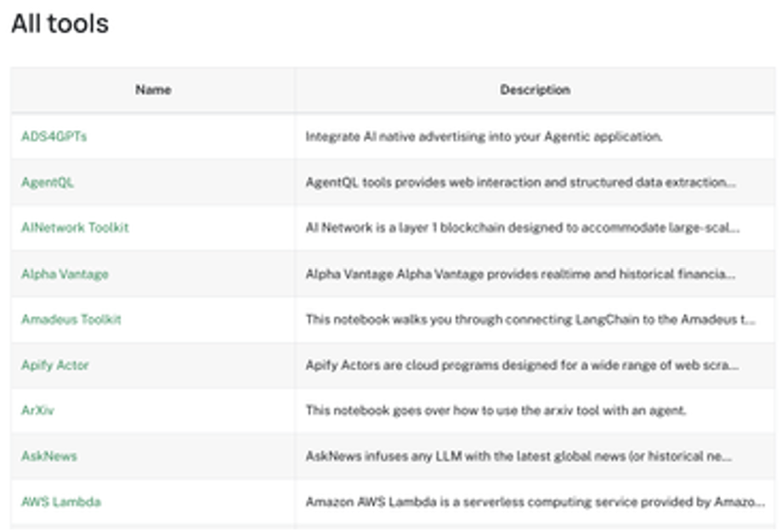Screen dimensions: 782x532
Task: Open the AgentQL tool page
Action: [x=48, y=183]
